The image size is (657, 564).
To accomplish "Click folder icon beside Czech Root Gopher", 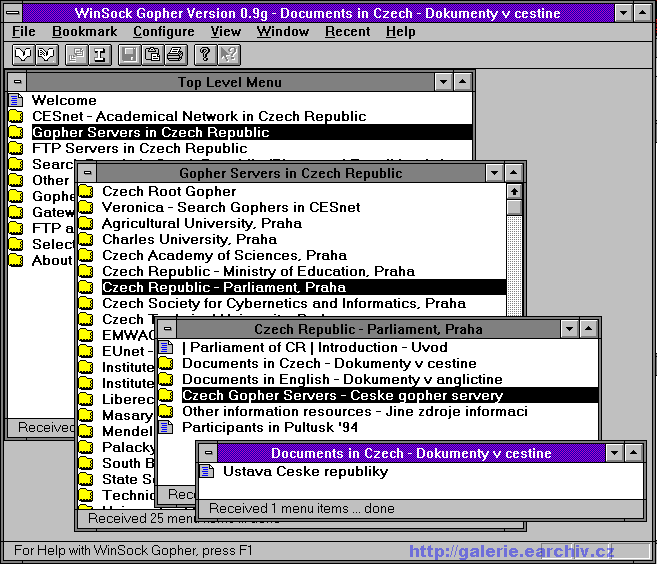I will [x=86, y=191].
